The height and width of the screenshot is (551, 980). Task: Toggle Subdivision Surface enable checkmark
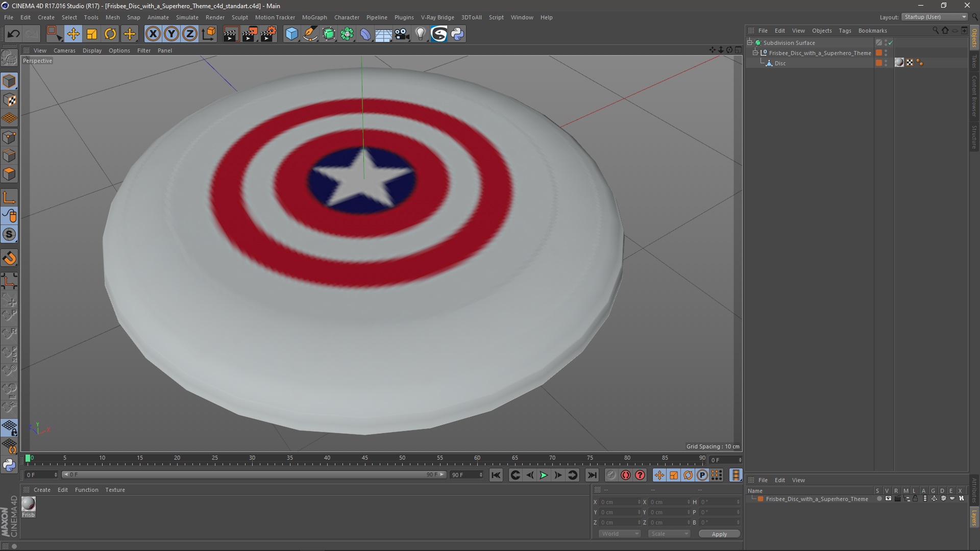tap(891, 43)
